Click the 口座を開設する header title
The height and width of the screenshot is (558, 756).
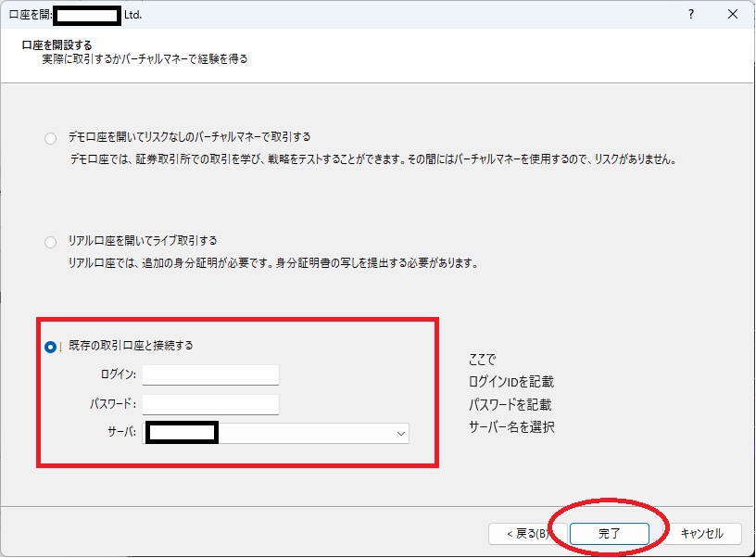[x=57, y=44]
